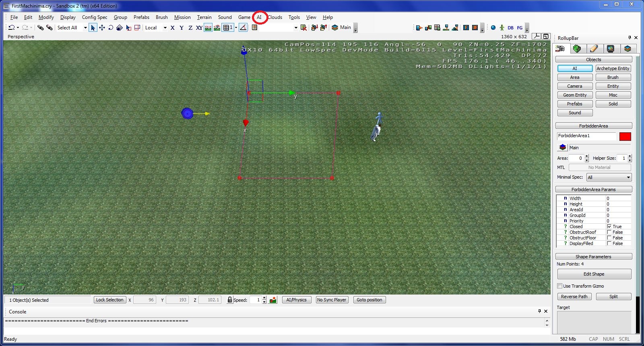Constrain movement to the X axis
Screen dimensions: 644x346
pos(173,27)
